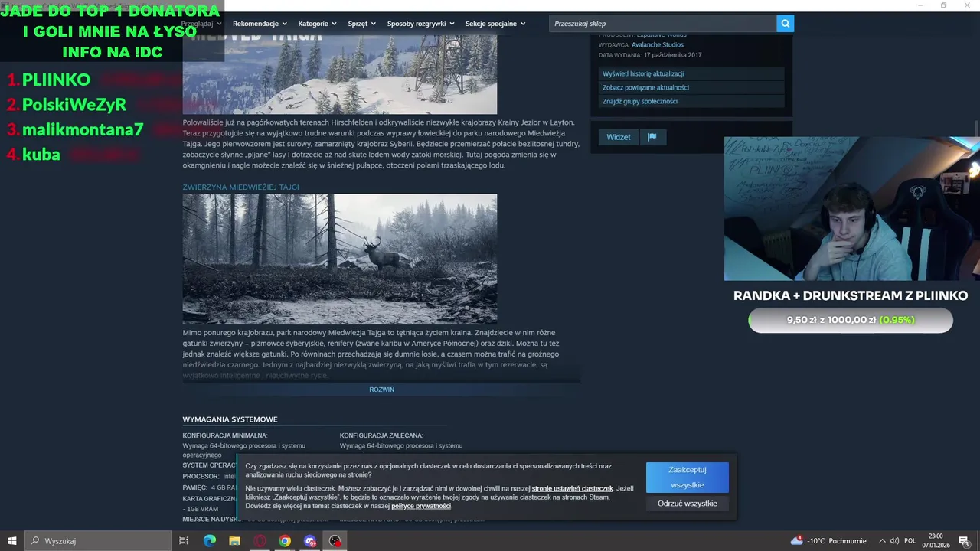The height and width of the screenshot is (551, 980).
Task: Open the Sposoby rozgrywki dropdown menu
Action: click(420, 24)
